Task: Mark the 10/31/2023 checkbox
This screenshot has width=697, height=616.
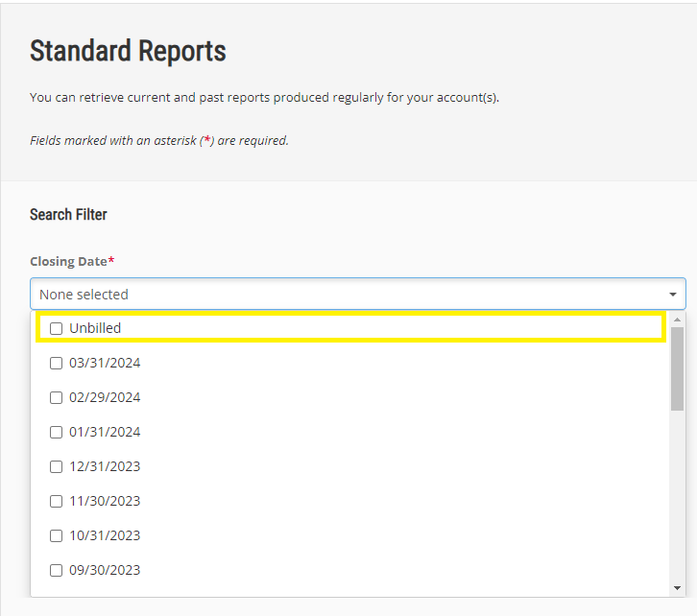Action: (x=56, y=535)
